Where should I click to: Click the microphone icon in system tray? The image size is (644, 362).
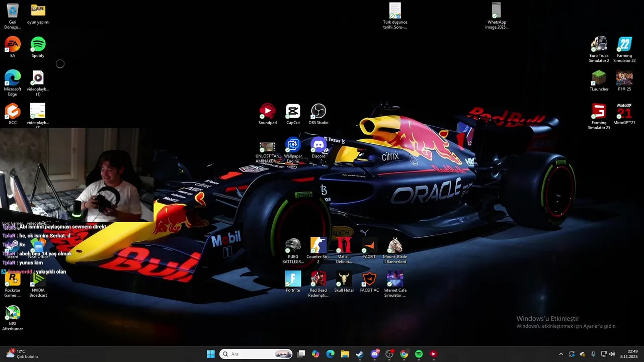coord(593,354)
